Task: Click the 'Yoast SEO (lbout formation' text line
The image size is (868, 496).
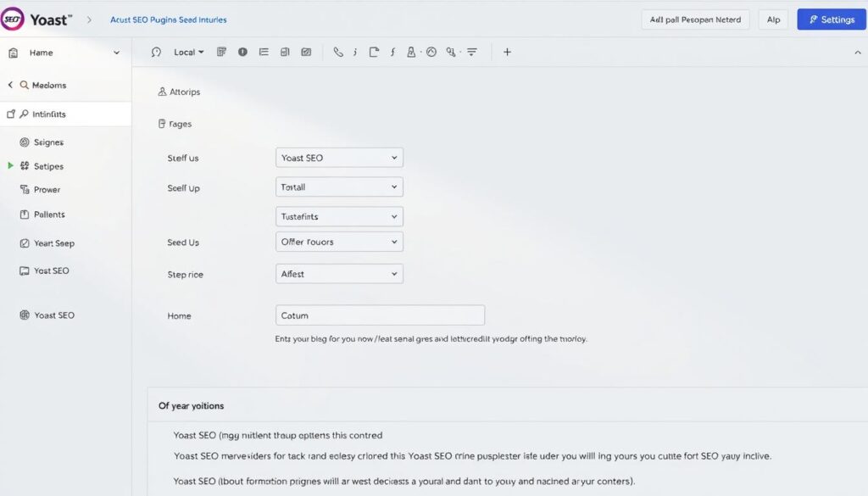Action: (x=404, y=481)
